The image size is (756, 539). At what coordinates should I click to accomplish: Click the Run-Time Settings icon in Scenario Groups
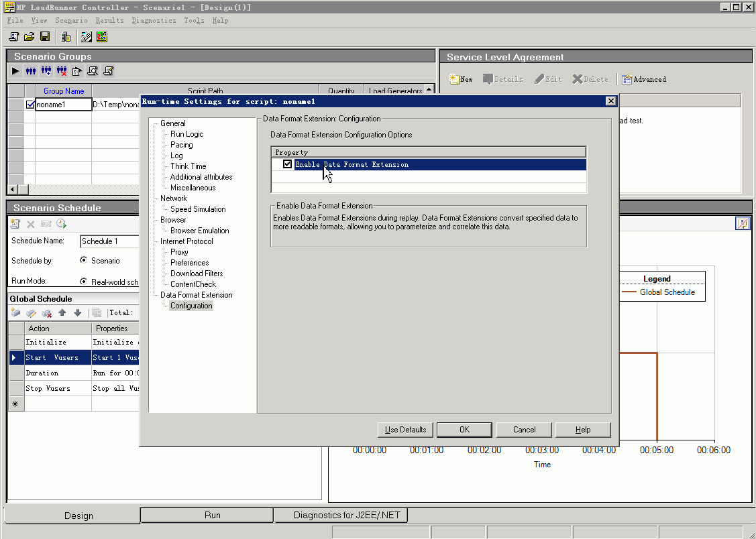pos(77,71)
